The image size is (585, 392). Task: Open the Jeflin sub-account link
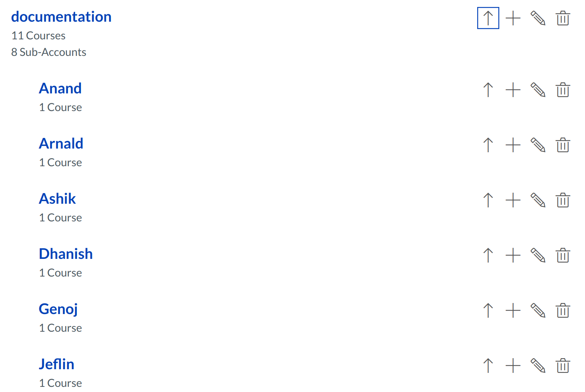click(x=57, y=364)
